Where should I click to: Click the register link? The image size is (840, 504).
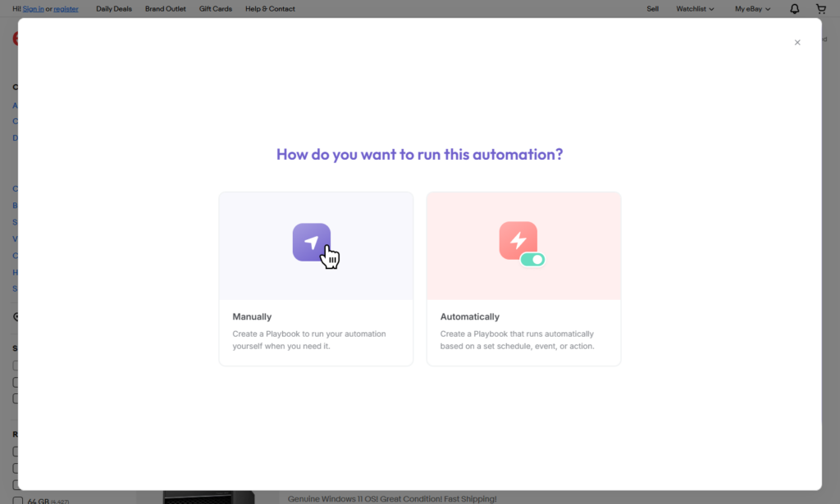click(66, 9)
